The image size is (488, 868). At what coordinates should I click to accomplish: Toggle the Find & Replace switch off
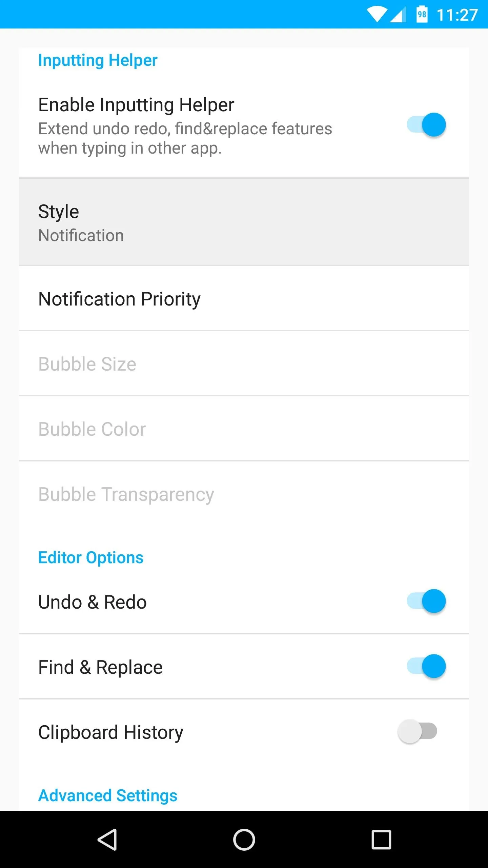(x=426, y=666)
